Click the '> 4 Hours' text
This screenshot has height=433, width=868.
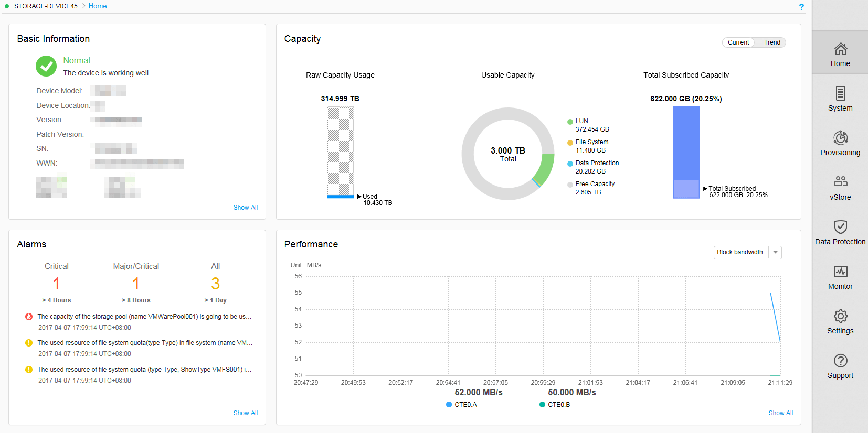[x=56, y=300]
